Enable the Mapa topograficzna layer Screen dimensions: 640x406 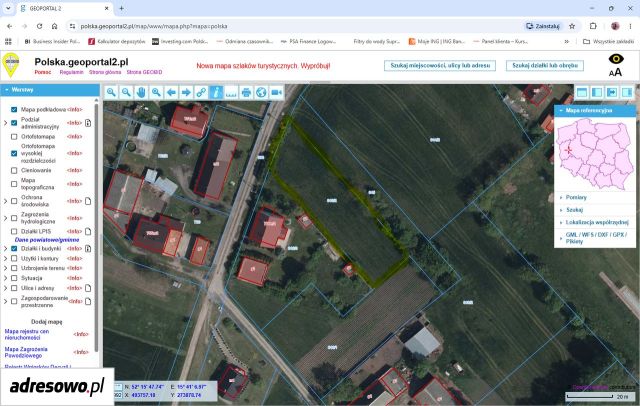click(14, 184)
